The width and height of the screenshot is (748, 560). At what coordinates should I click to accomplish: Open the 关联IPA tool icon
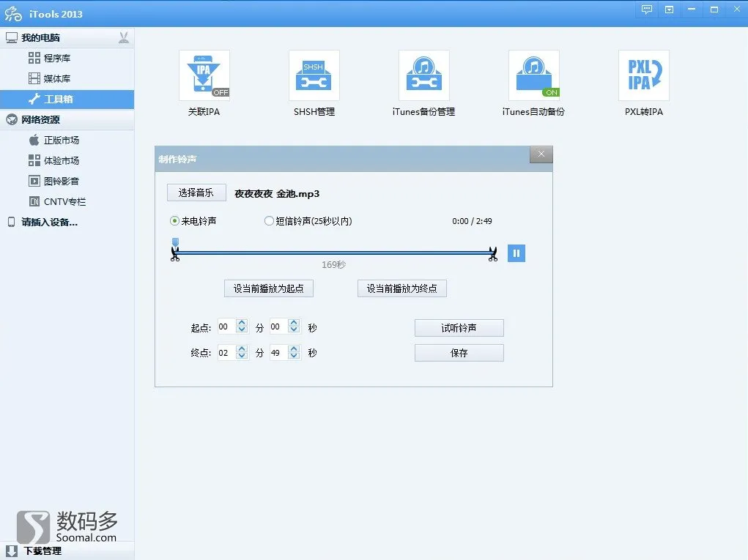(204, 75)
